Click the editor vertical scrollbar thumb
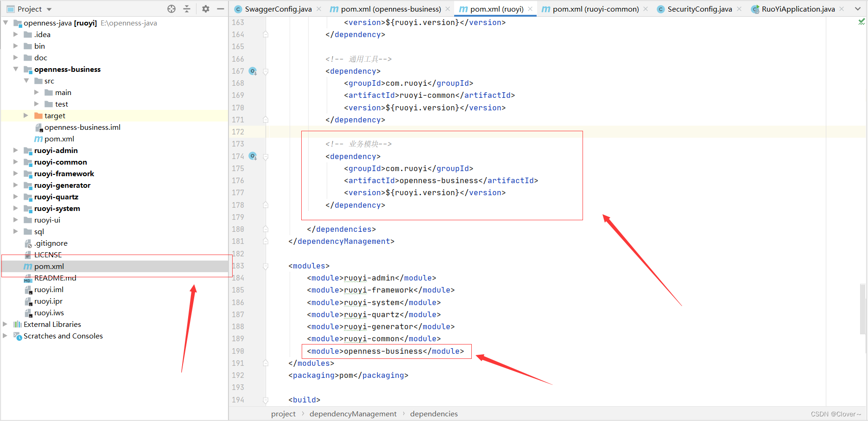 (862, 309)
